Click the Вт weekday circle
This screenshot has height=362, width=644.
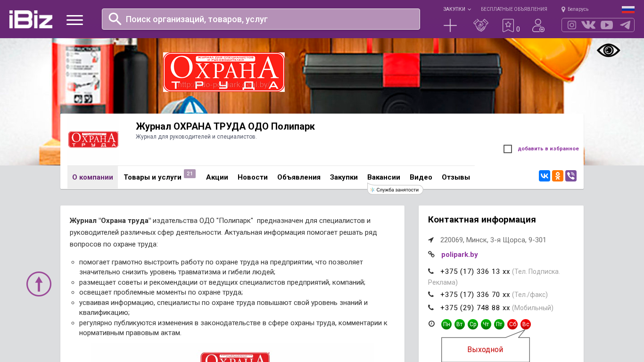click(x=460, y=324)
